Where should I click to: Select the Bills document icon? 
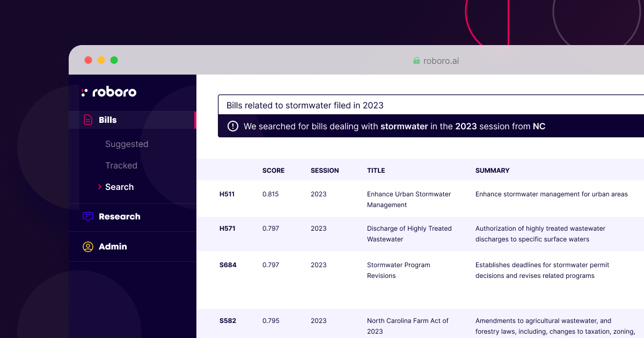[87, 120]
